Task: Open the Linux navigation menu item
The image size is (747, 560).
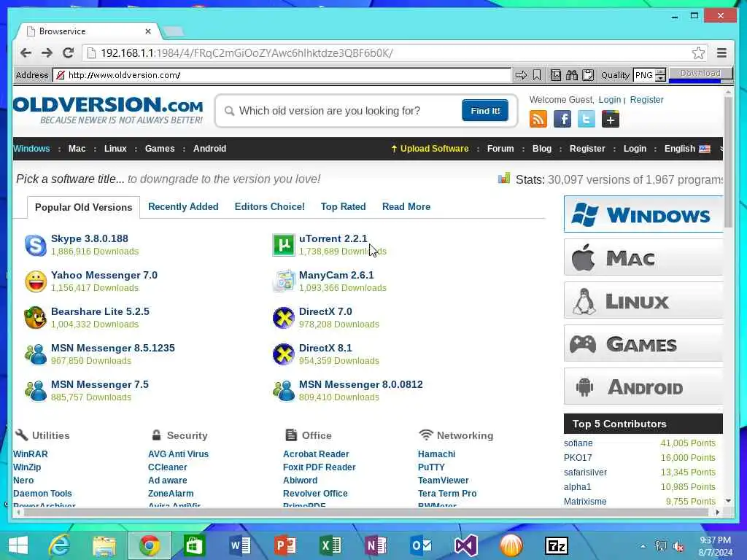Action: [115, 149]
